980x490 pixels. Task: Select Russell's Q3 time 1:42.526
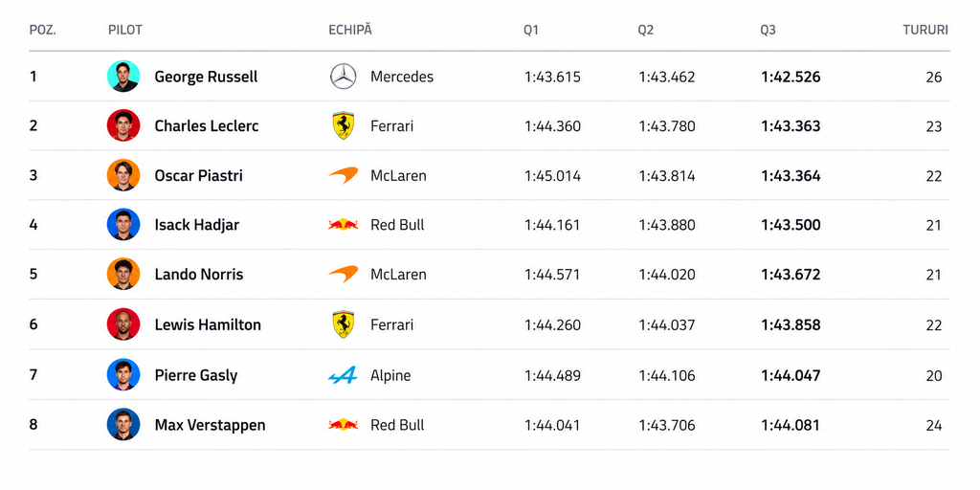click(x=791, y=77)
